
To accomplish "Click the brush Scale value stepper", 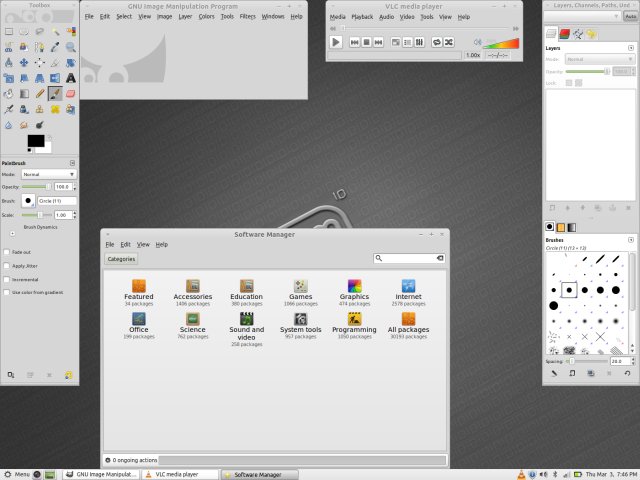I will click(x=74, y=215).
